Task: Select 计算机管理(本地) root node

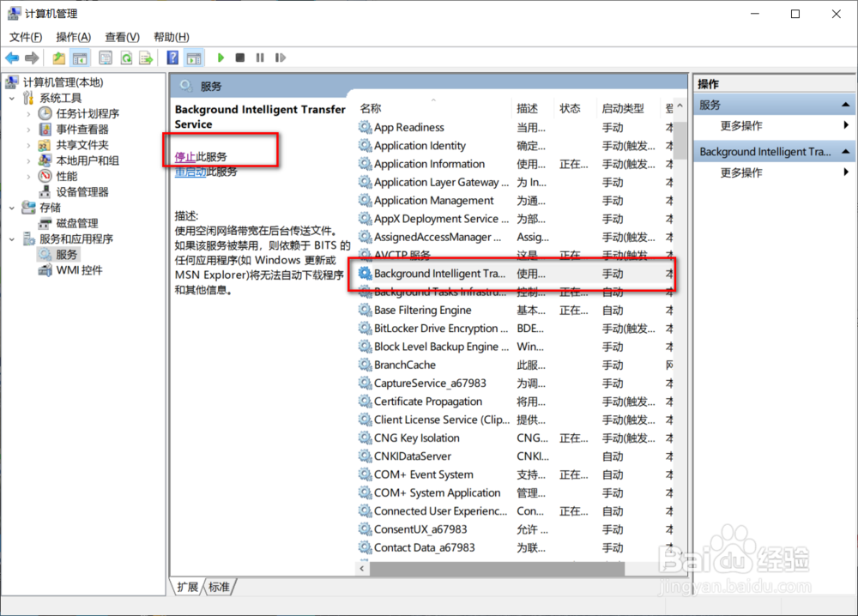Action: coord(63,82)
